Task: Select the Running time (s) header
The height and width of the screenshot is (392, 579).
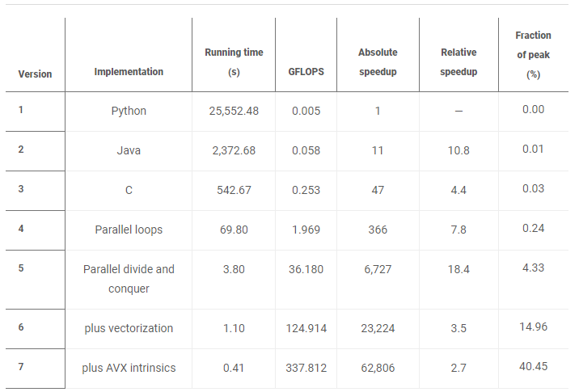Action: coord(234,62)
